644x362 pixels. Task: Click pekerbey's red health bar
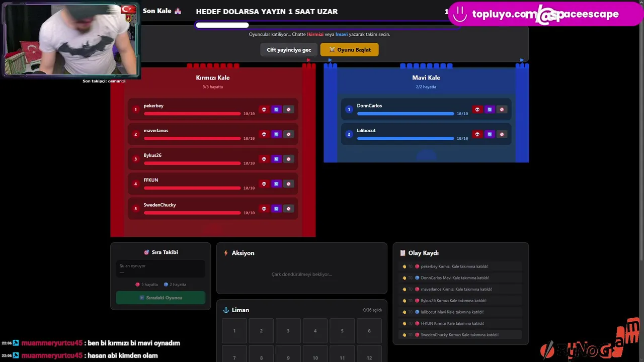coord(192,114)
